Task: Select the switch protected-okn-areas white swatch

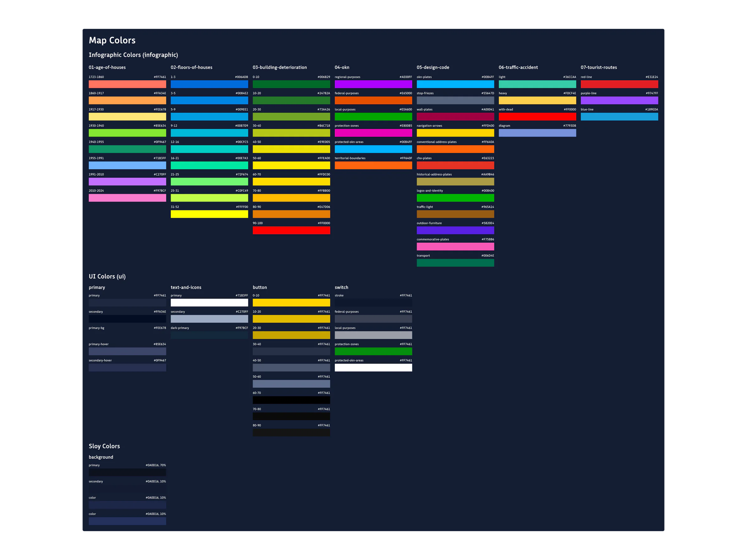Action: tap(374, 368)
